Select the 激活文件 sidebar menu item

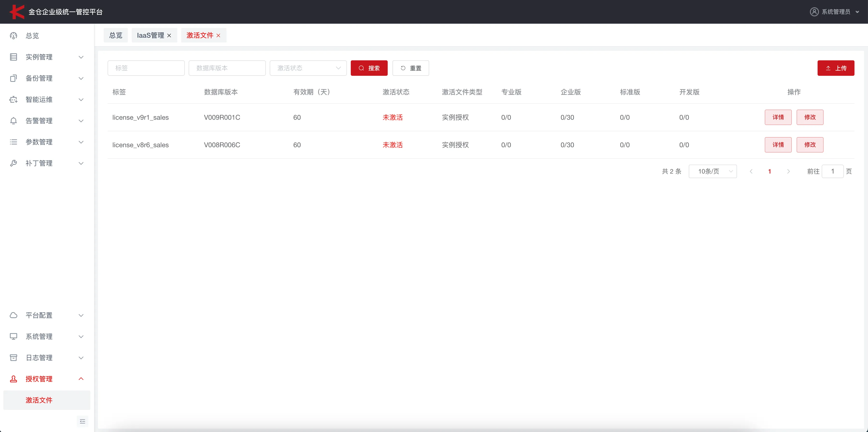pos(39,400)
